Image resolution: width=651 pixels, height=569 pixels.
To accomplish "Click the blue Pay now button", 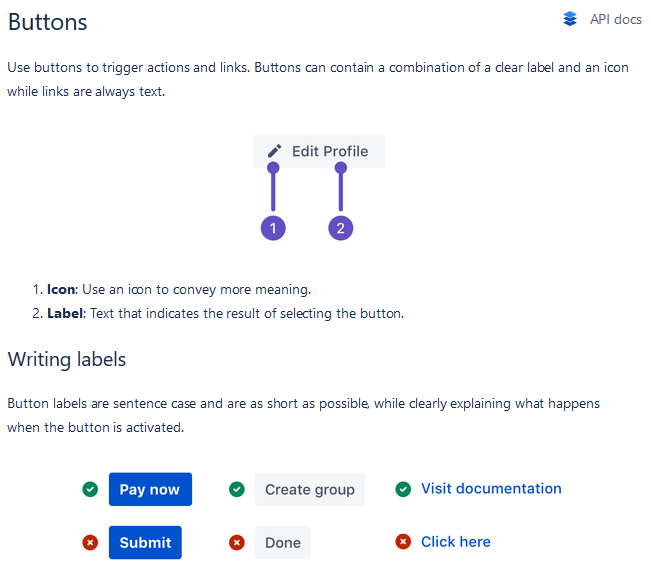I will click(150, 489).
